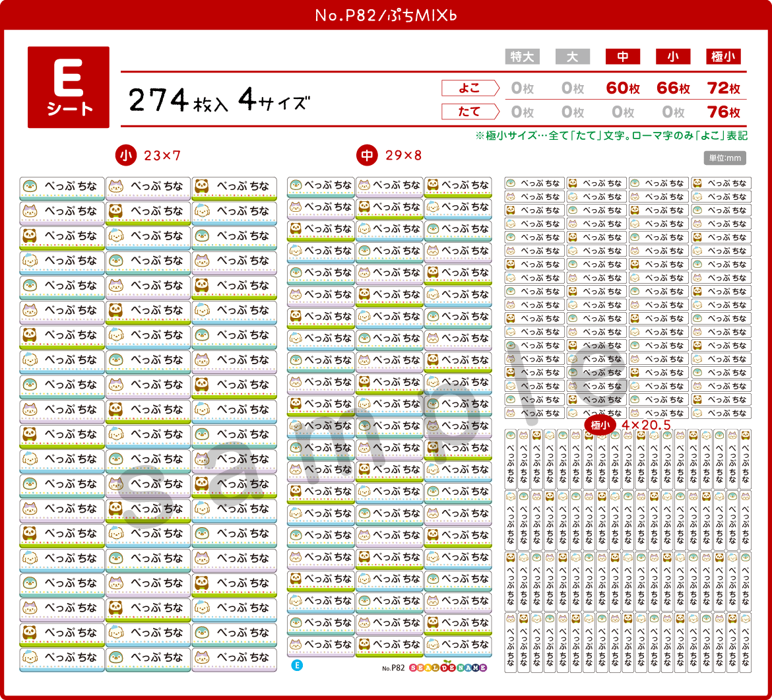Click the gray 単位:mm badge
772x700 pixels.
point(724,158)
